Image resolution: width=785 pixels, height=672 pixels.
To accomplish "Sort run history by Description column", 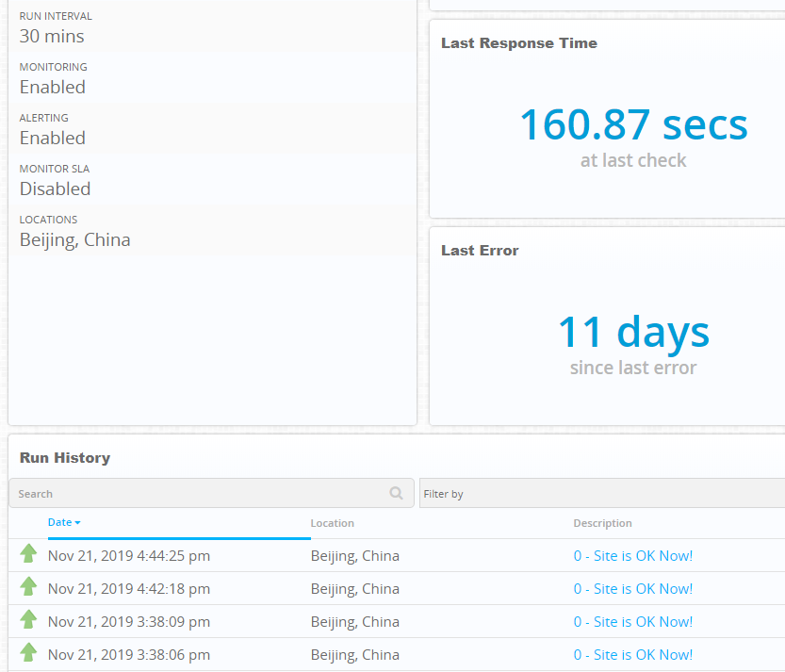I will (602, 523).
